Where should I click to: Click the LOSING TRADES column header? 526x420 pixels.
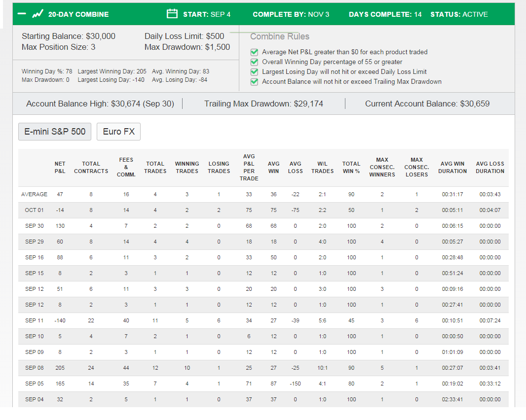tap(219, 167)
